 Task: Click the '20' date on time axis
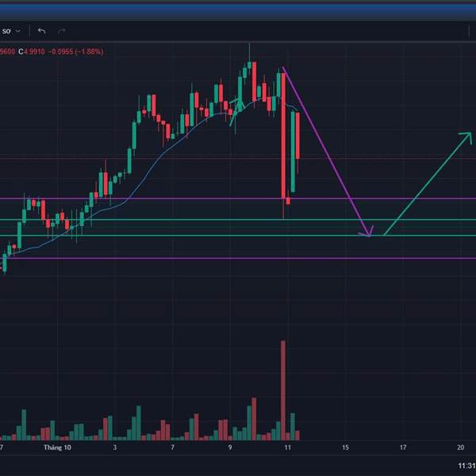(460, 447)
